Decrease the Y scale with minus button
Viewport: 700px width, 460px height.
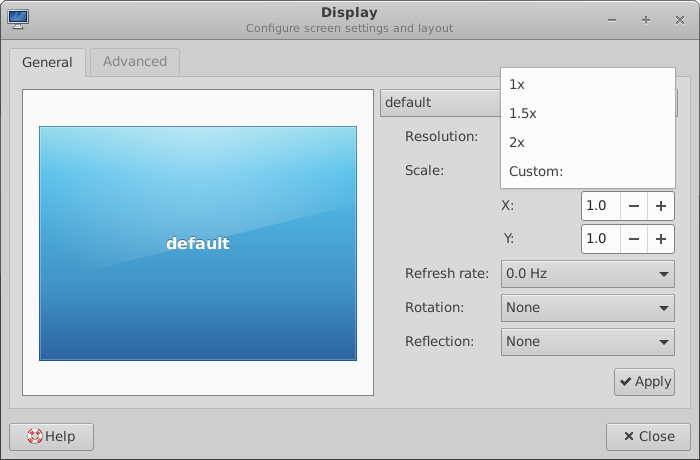pyautogui.click(x=633, y=239)
